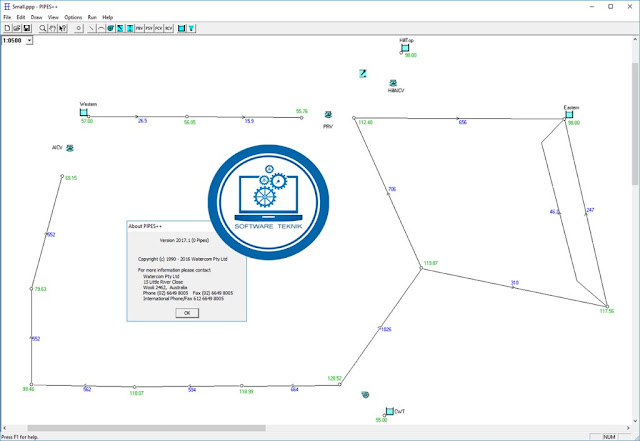Open the Draw menu

36,17
